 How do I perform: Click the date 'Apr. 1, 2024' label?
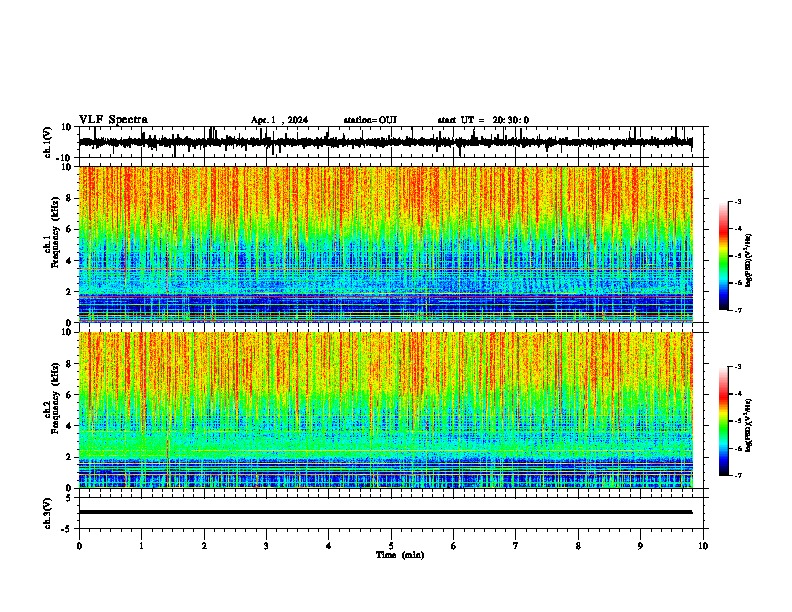(x=279, y=120)
